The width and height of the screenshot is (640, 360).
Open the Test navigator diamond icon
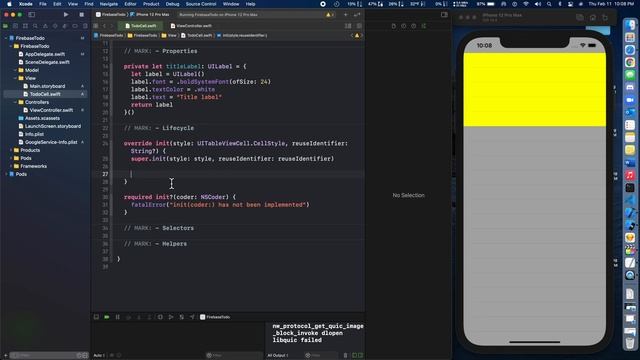pos(55,26)
